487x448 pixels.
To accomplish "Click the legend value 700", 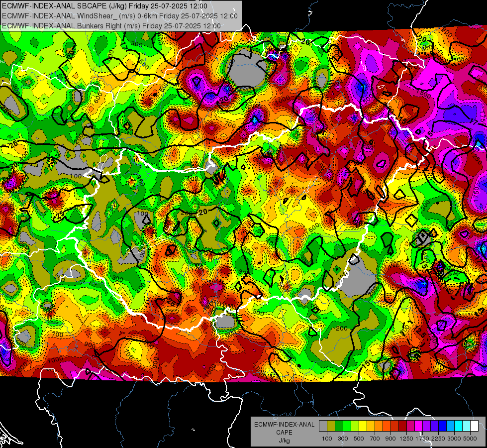I will pyautogui.click(x=375, y=439).
